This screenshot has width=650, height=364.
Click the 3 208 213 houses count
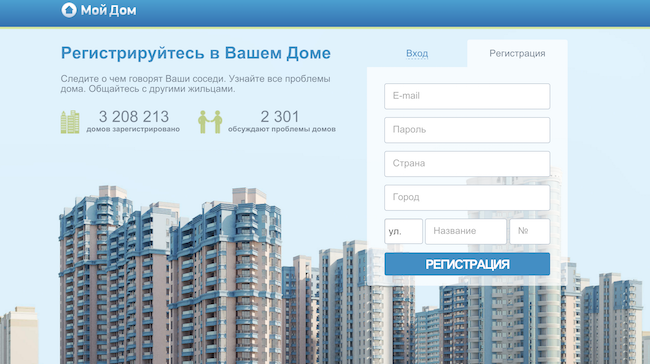tap(133, 116)
